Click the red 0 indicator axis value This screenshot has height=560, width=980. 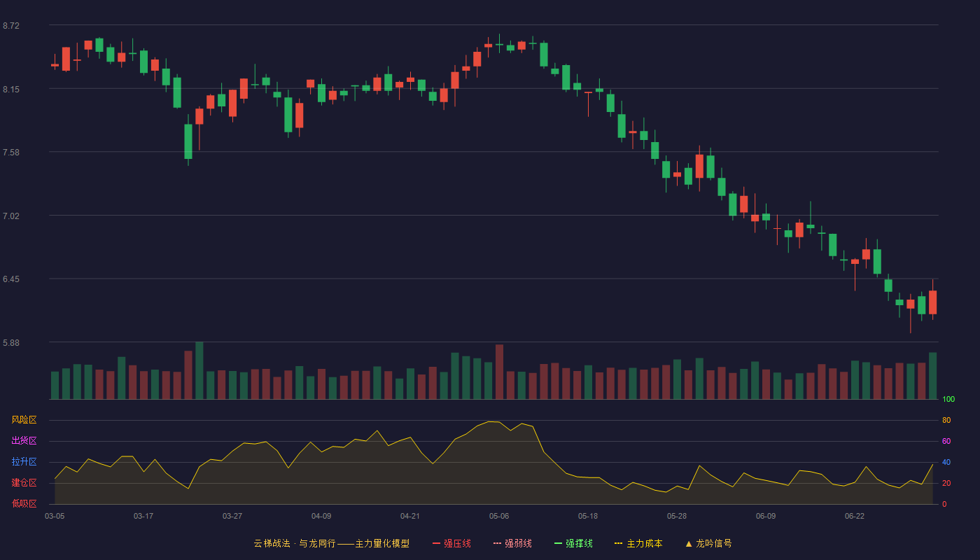tap(944, 504)
